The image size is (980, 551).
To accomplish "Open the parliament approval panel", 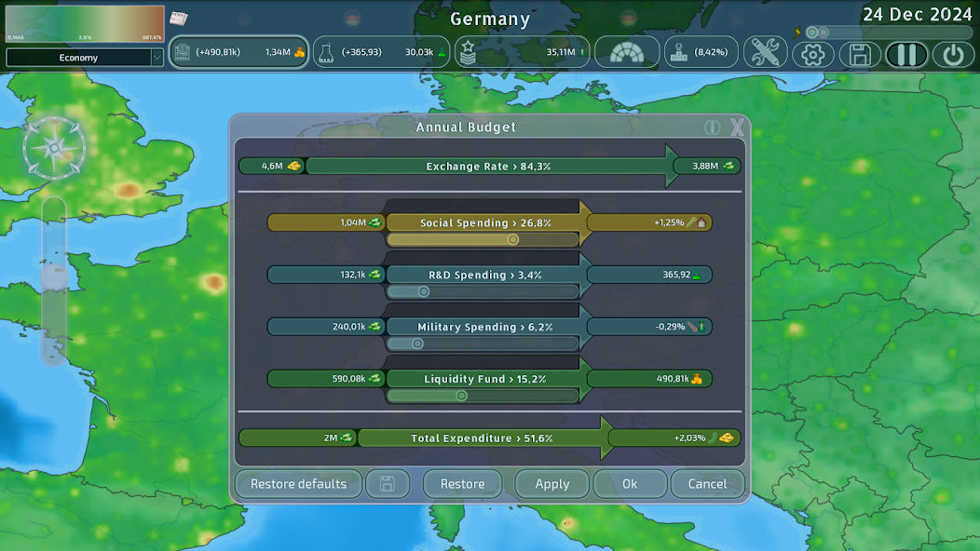I will (x=627, y=53).
